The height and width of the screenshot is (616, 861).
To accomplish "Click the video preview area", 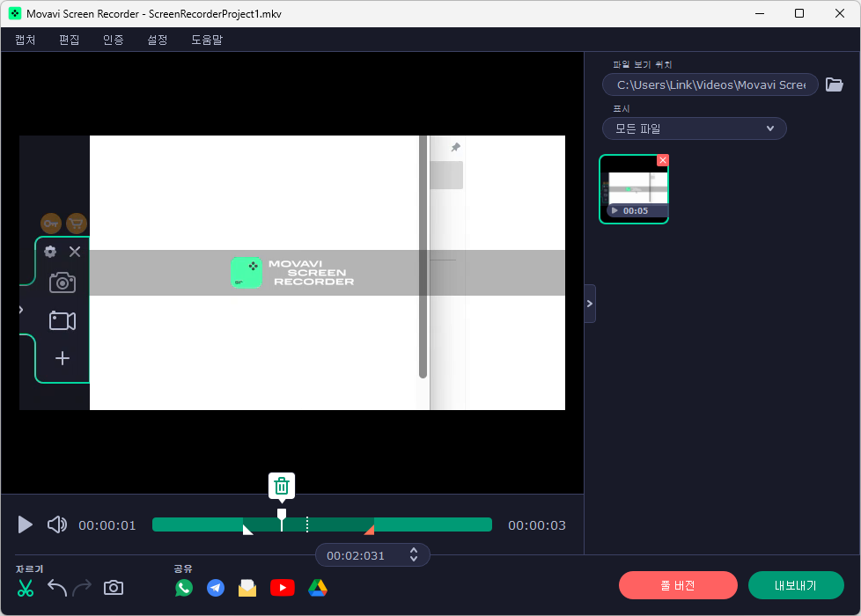I will (x=292, y=273).
